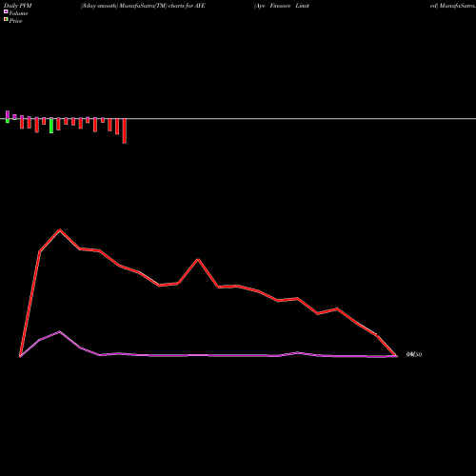Click the 'Daily PVM' title text
Screen dimensions: 476x476
[x=18, y=6]
